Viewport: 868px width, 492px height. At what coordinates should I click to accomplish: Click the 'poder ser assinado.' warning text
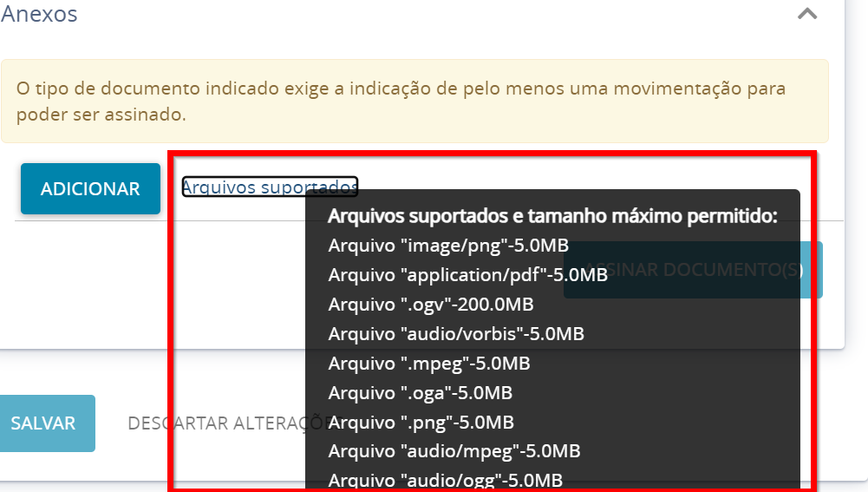[x=101, y=114]
